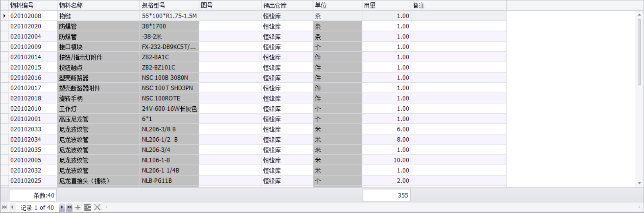The height and width of the screenshot is (213, 644).
Task: Go to the previous record
Action: (x=12, y=207)
